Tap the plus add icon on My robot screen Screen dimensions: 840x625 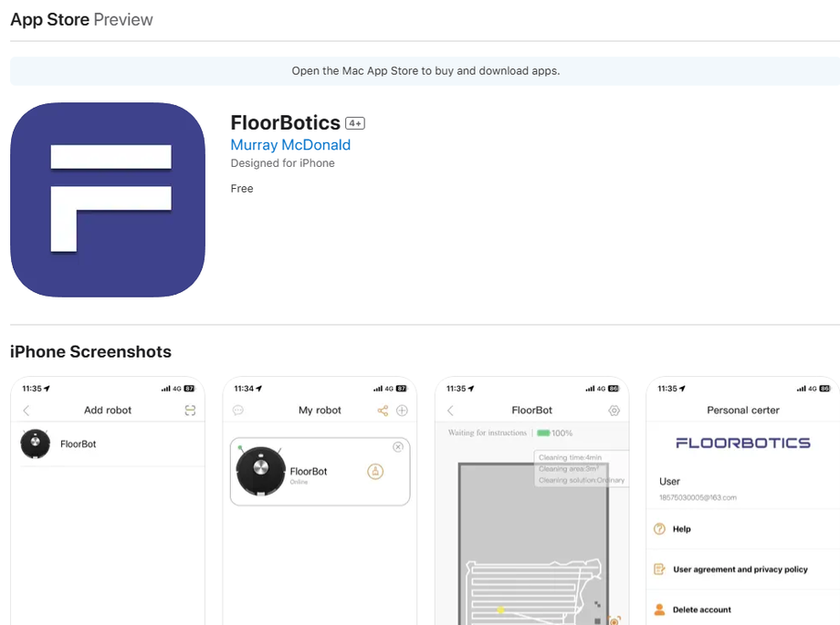pyautogui.click(x=402, y=411)
